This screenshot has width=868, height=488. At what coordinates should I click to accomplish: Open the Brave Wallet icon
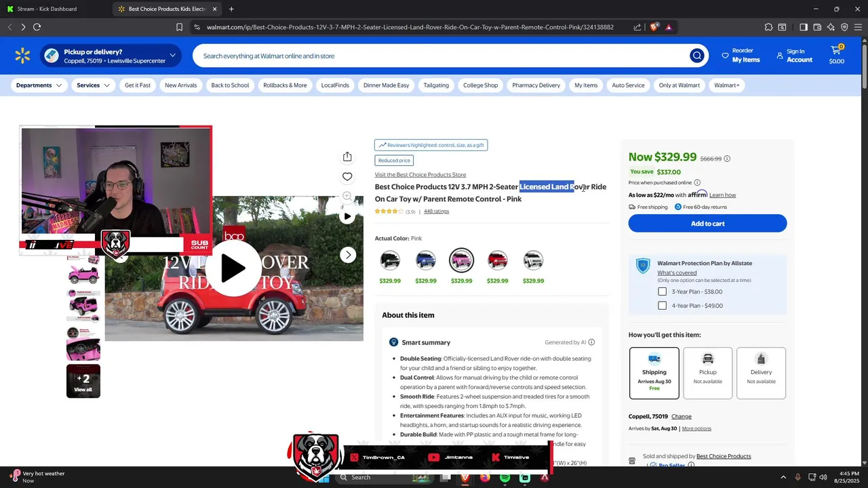pyautogui.click(x=817, y=27)
